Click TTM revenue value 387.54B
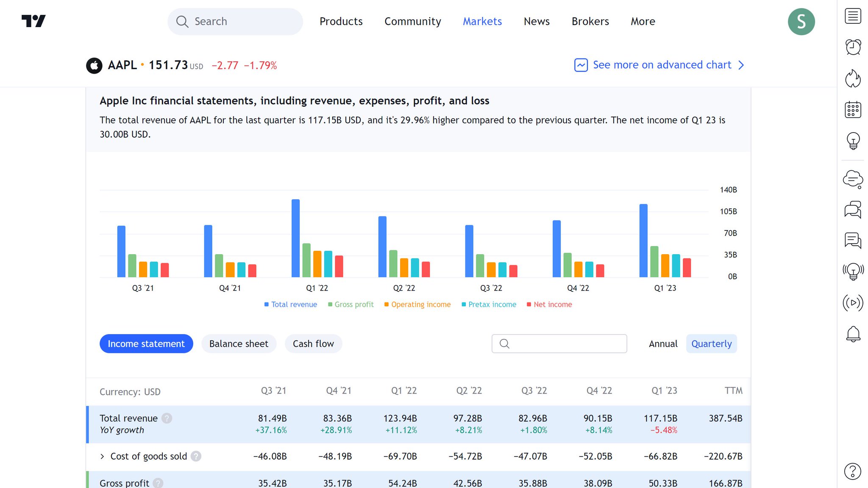 [726, 418]
